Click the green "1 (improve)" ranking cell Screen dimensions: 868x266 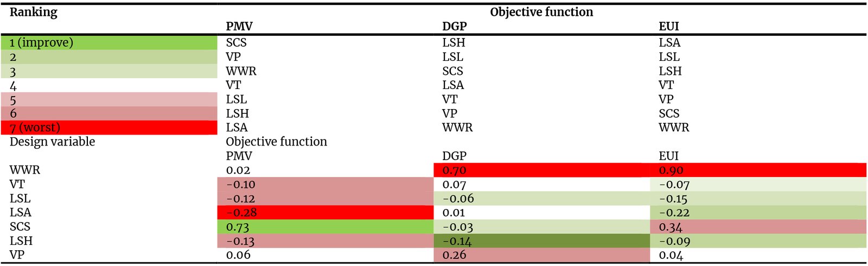[108, 42]
